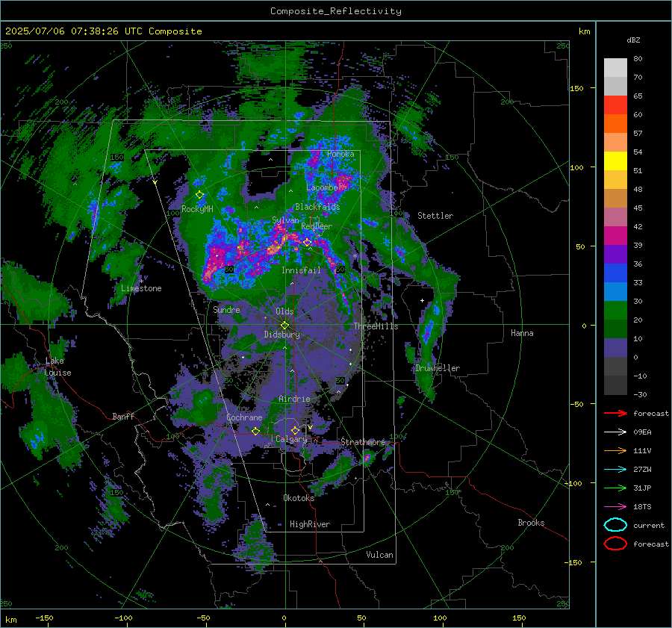Click the Vulcan label
Screen dimensions: 672x628
click(379, 555)
